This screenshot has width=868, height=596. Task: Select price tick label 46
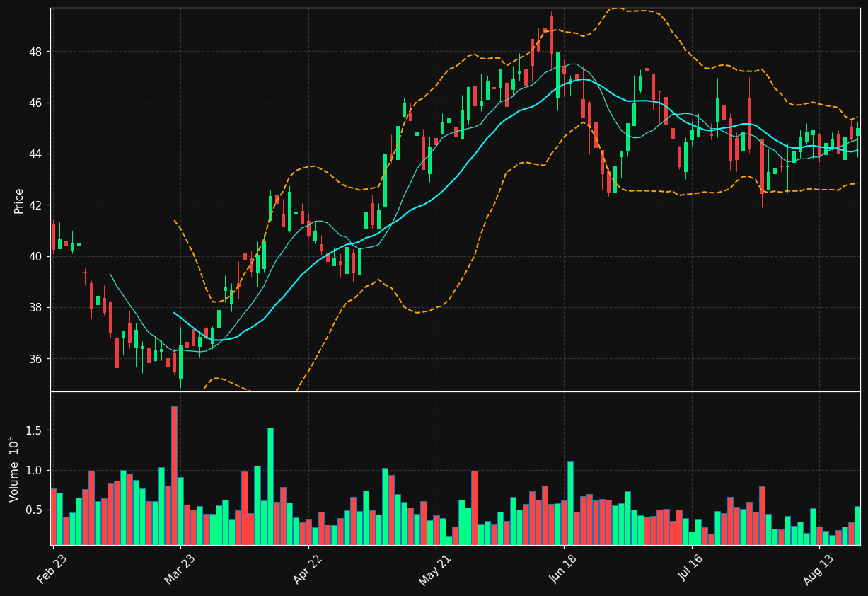coord(36,103)
